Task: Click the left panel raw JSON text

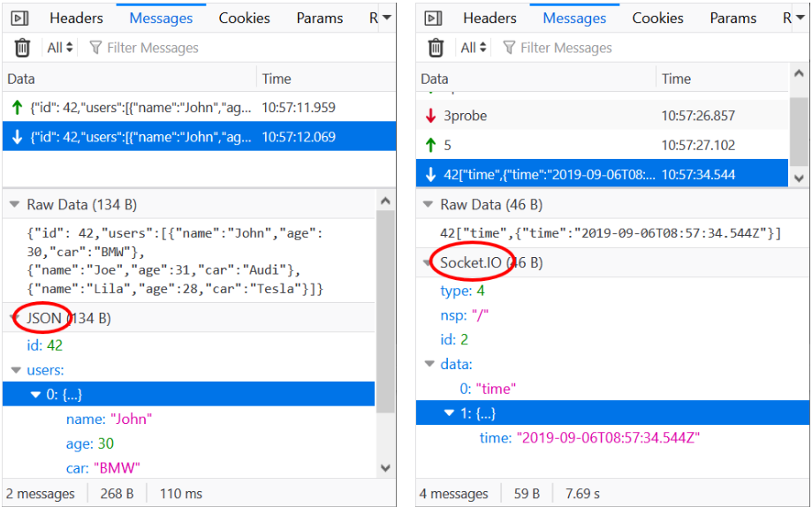Action: (x=175, y=261)
